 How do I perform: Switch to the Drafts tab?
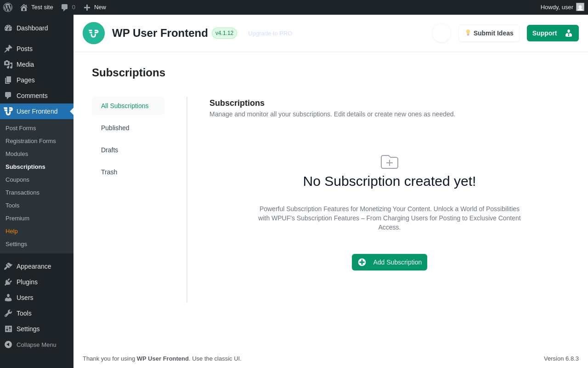tap(110, 150)
